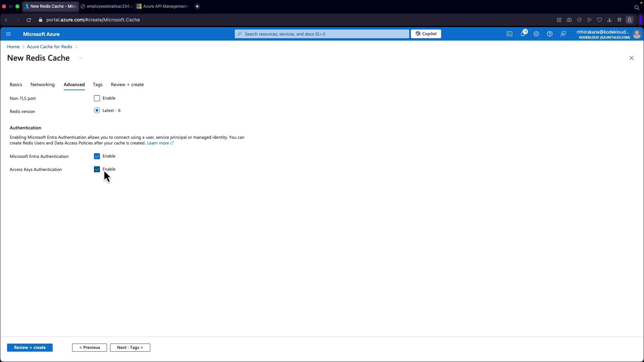The height and width of the screenshot is (362, 644).
Task: Select Latest - 6 Redis version radio
Action: pyautogui.click(x=97, y=111)
